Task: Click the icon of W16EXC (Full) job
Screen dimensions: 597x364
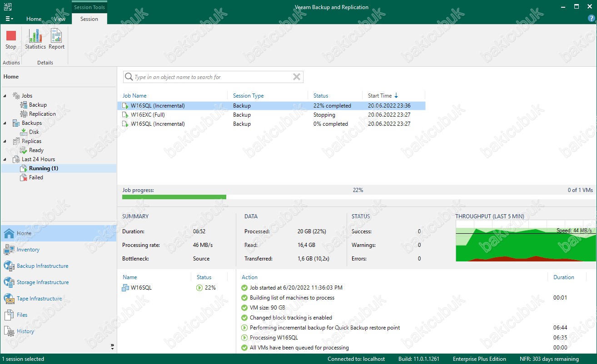Action: point(125,115)
